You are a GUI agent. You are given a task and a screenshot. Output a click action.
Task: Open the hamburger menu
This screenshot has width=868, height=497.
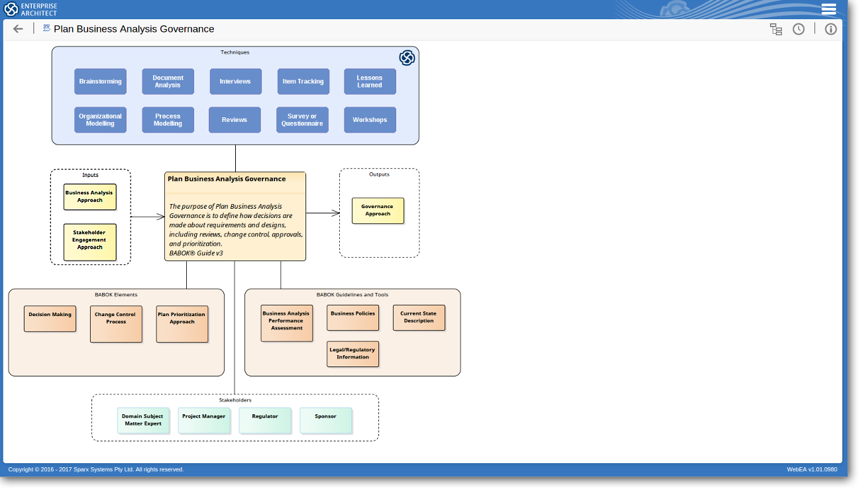point(828,9)
